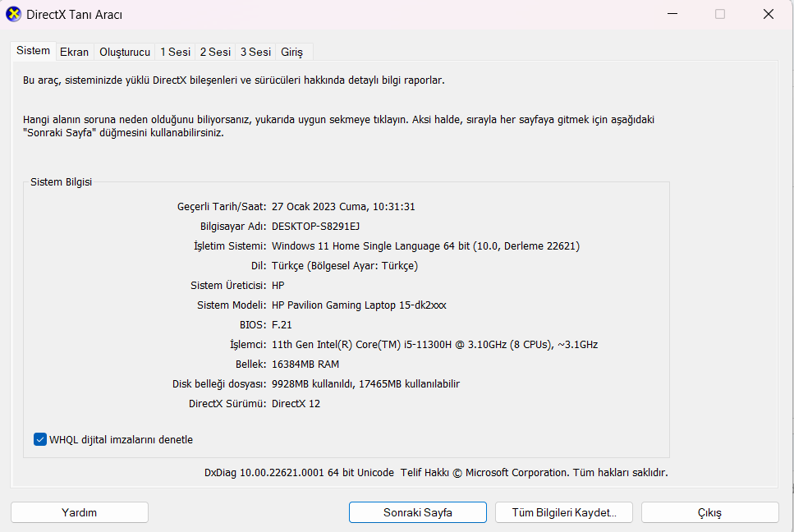Click the Çıkış button
This screenshot has height=532, width=794.
coord(710,512)
